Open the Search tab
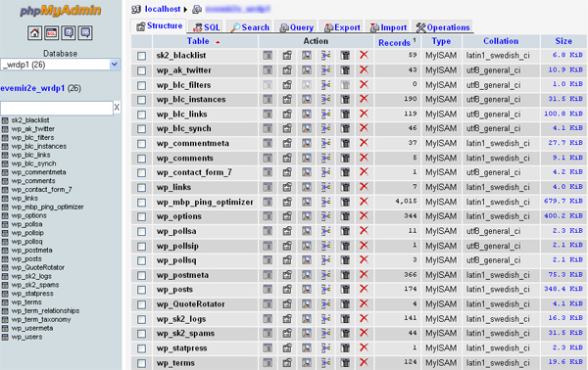 tap(250, 27)
